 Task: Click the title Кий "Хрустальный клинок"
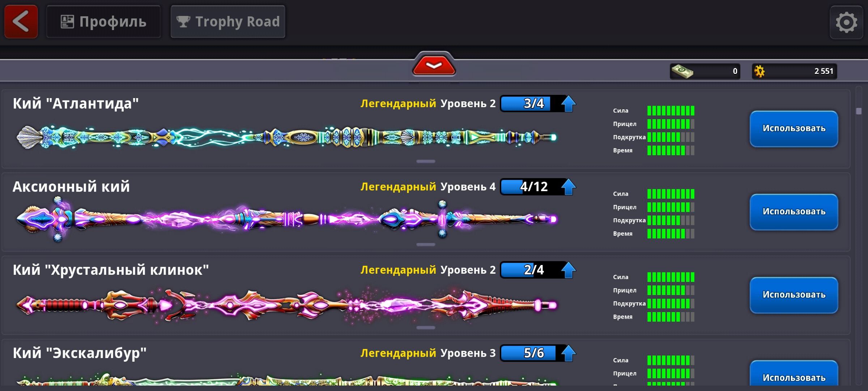point(111,270)
